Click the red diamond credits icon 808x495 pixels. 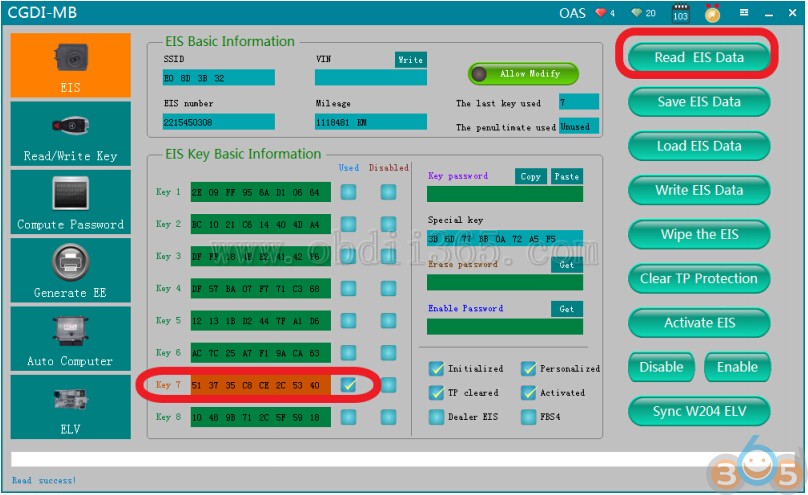[x=601, y=12]
